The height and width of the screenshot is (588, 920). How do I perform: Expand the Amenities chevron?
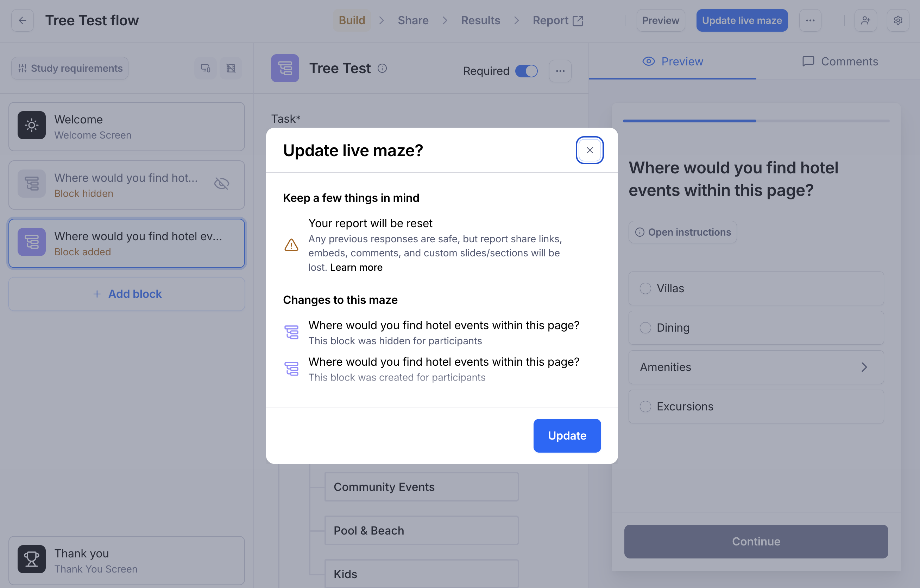pos(864,367)
